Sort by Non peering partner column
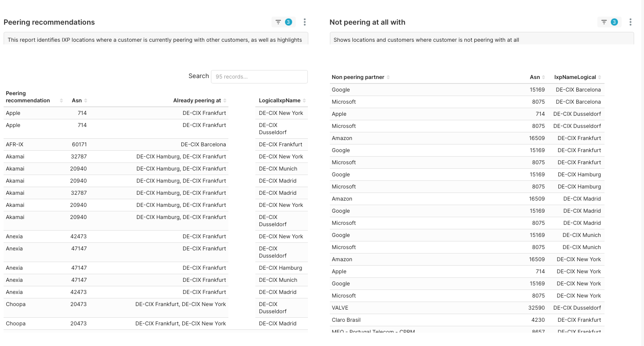This screenshot has height=346, width=644. coord(361,77)
